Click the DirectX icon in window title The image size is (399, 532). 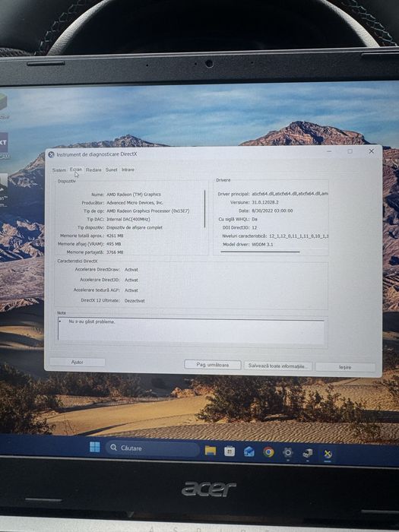(51, 155)
